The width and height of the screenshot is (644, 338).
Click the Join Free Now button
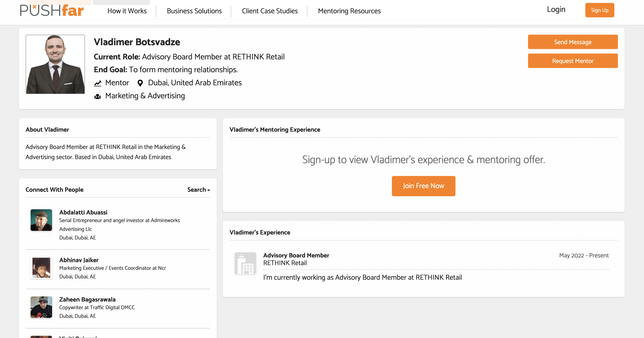pyautogui.click(x=424, y=186)
